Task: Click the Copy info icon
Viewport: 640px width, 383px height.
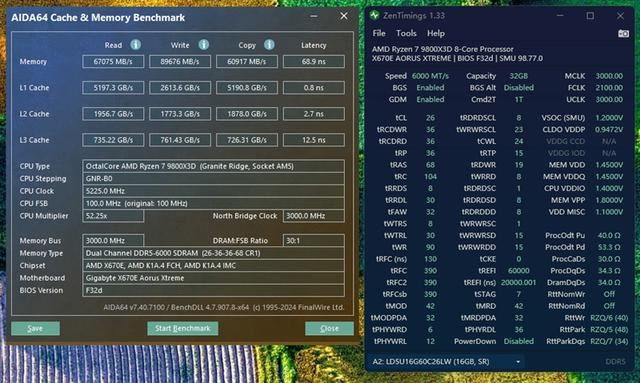Action: pos(269,45)
